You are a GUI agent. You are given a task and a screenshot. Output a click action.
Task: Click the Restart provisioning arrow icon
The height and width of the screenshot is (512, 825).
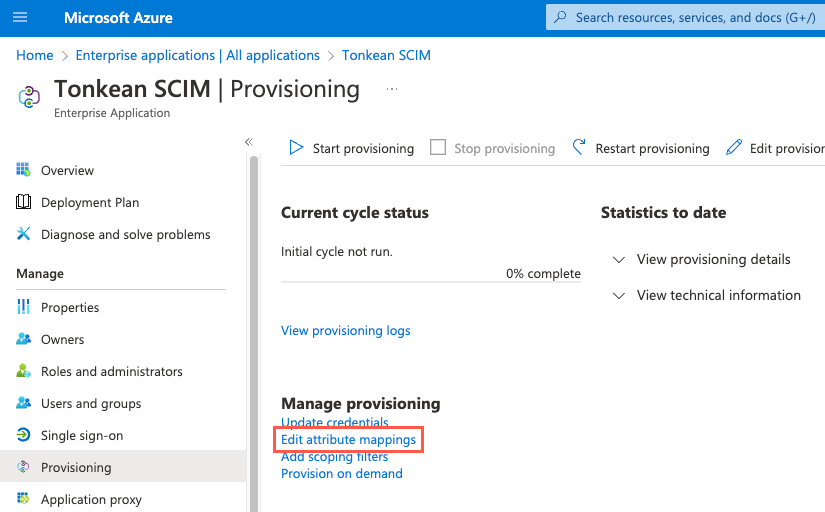(x=579, y=147)
